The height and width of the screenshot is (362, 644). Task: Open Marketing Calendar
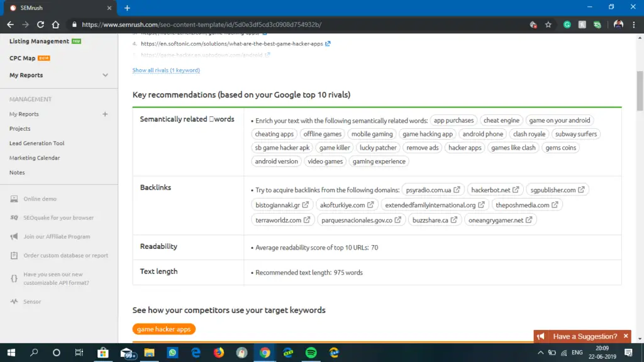pyautogui.click(x=35, y=158)
